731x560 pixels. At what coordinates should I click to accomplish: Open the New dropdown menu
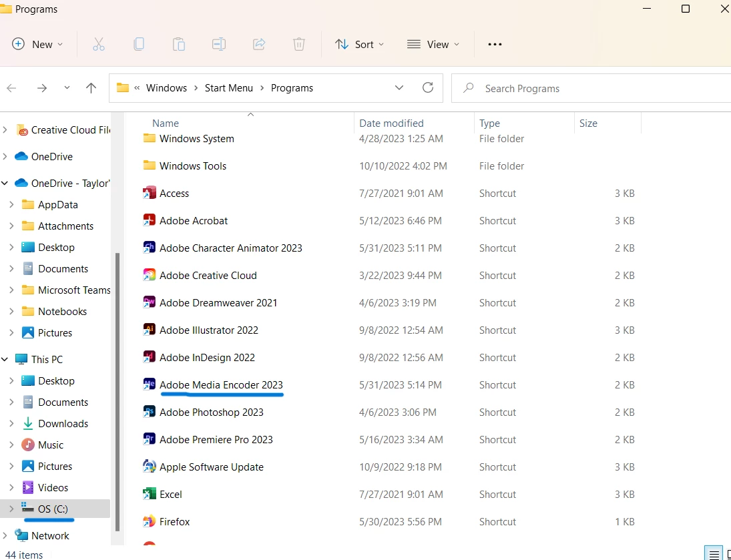pyautogui.click(x=37, y=44)
